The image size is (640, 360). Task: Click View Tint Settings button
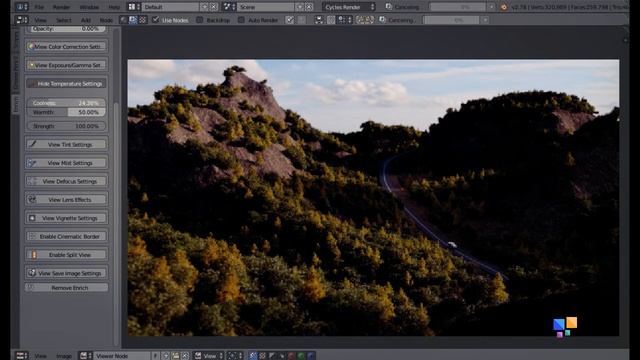[67, 144]
